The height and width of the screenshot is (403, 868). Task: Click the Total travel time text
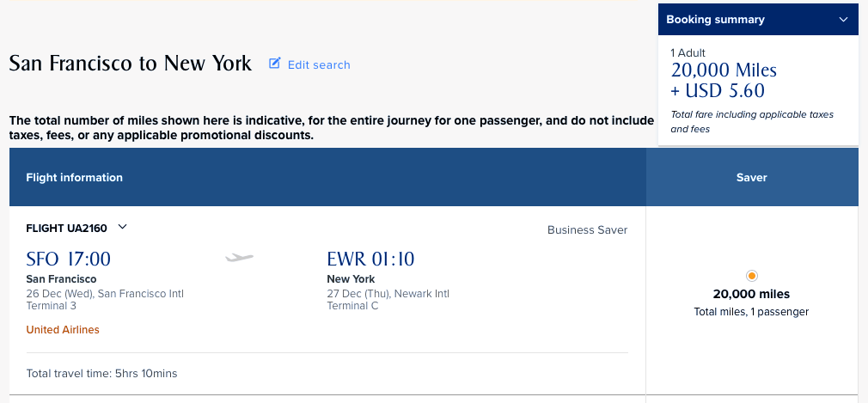(x=101, y=374)
